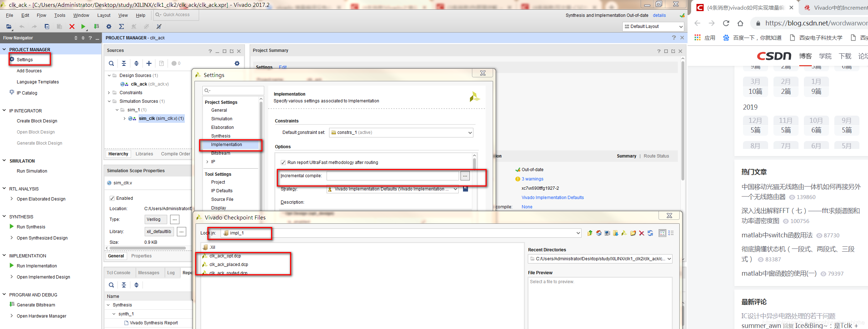
Task: Create new folder in checkpoint file dialog
Action: [633, 233]
